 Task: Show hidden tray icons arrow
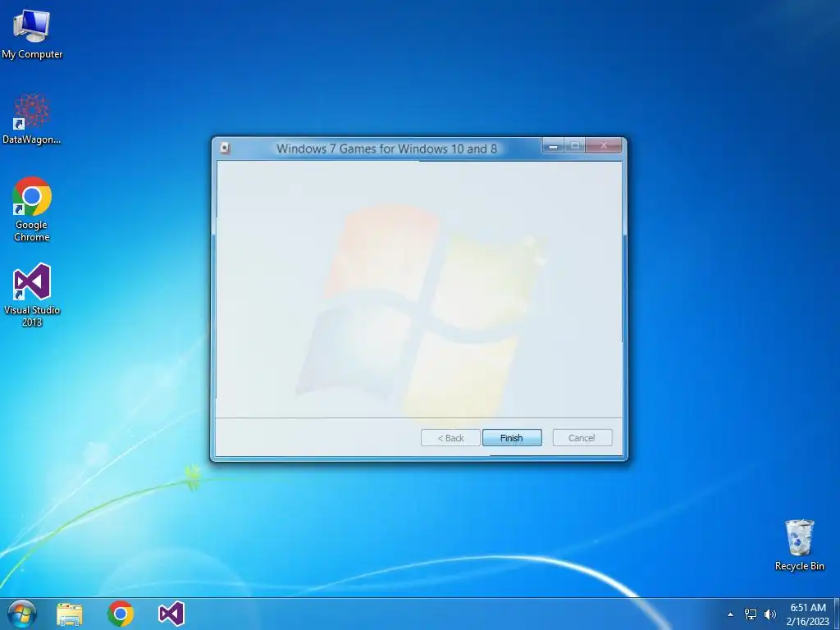coord(730,614)
